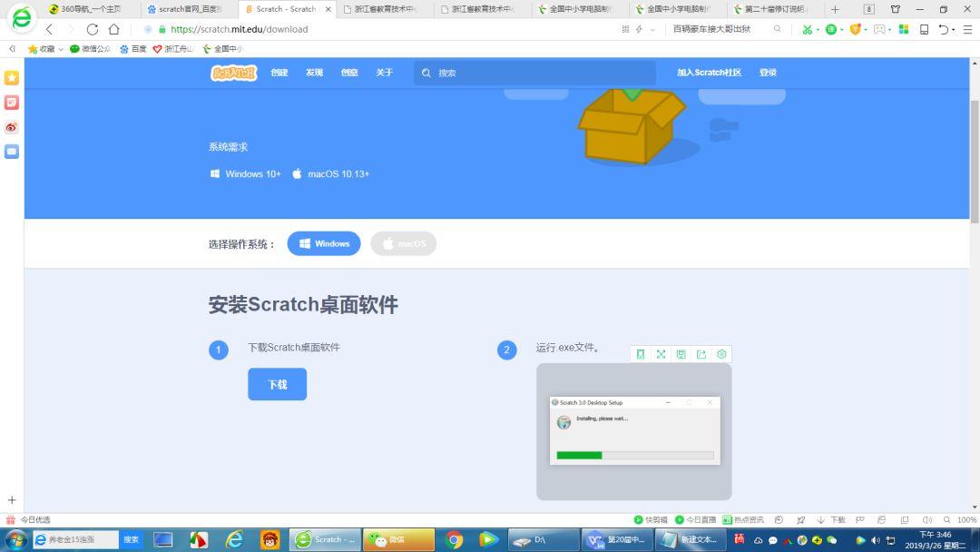This screenshot has height=552, width=980.
Task: Click the 登录 link
Action: click(x=768, y=73)
